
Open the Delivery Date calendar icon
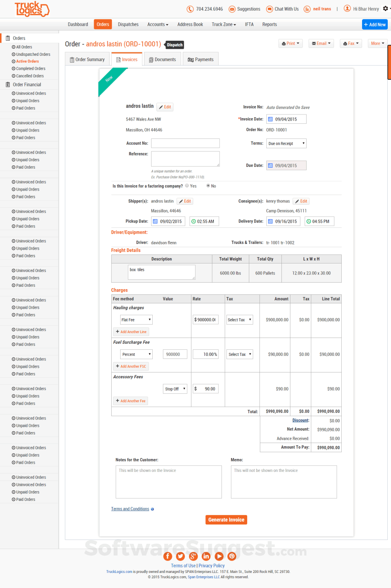click(270, 222)
